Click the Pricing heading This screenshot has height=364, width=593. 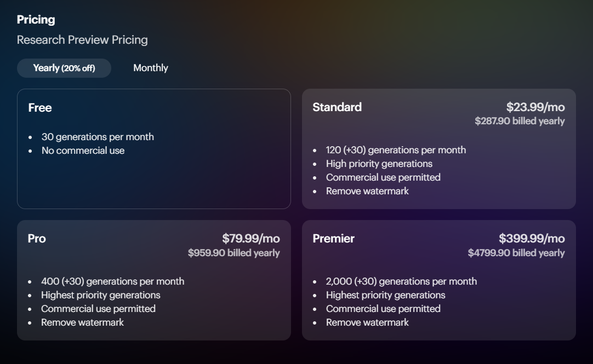pyautogui.click(x=36, y=20)
